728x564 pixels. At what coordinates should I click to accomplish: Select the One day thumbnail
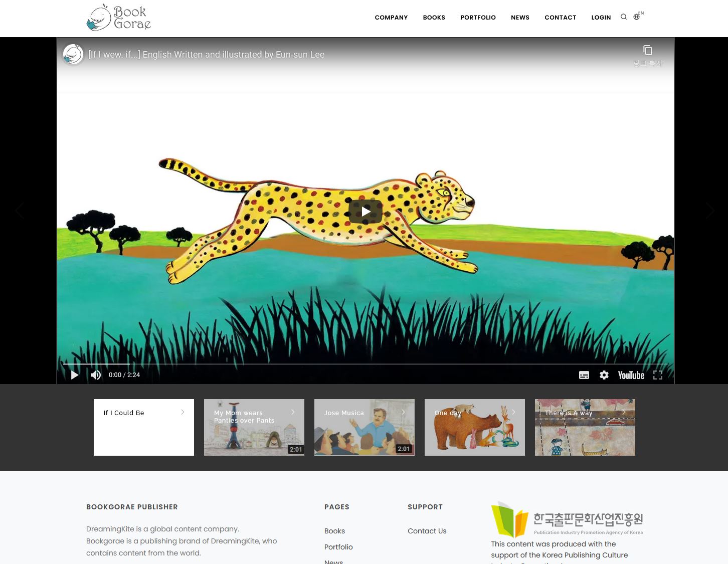[x=475, y=427]
